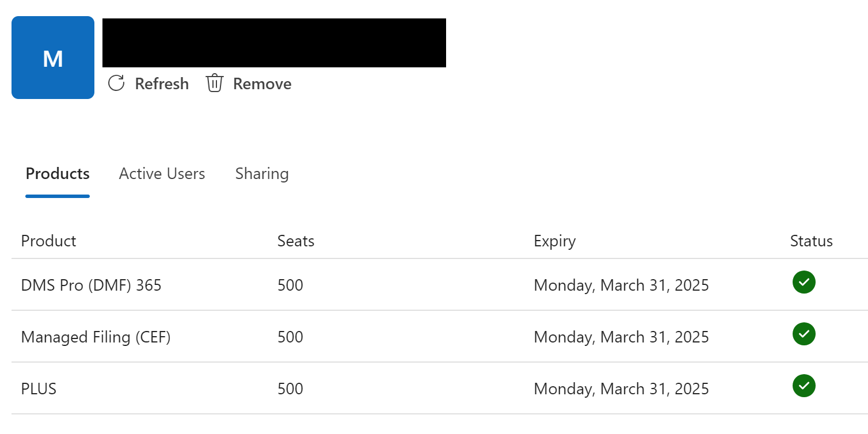This screenshot has width=868, height=434.
Task: Click the PLUS green status checkmark
Action: click(x=804, y=386)
